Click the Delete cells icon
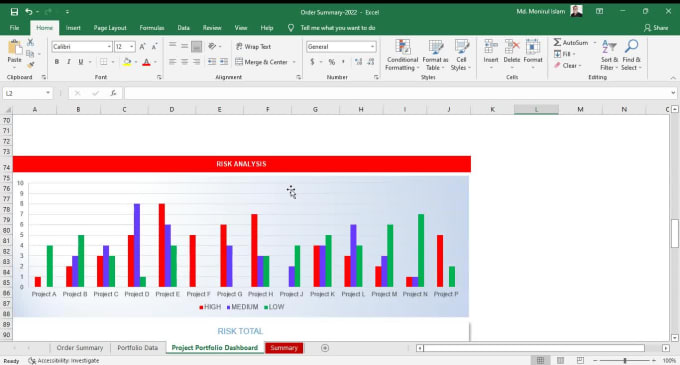Viewport: 680px width, 365px height. point(512,47)
